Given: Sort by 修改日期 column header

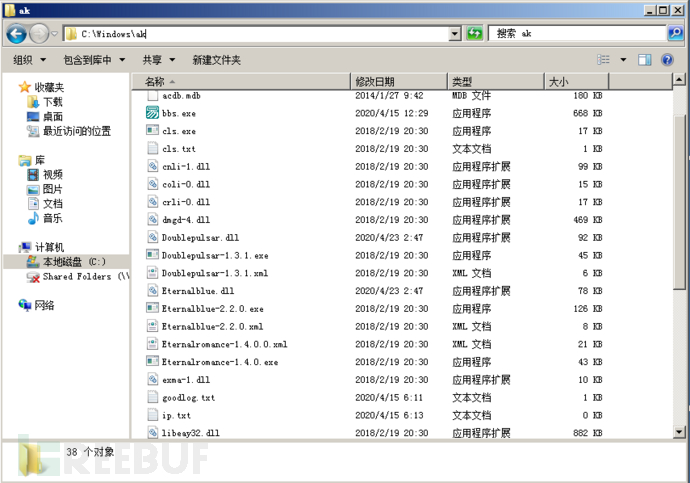Looking at the screenshot, I should tap(399, 81).
